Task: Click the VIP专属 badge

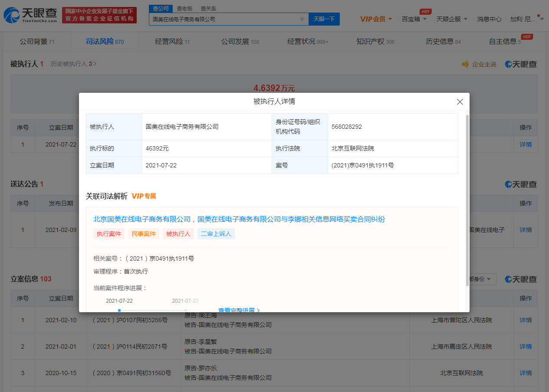Action: tap(144, 196)
